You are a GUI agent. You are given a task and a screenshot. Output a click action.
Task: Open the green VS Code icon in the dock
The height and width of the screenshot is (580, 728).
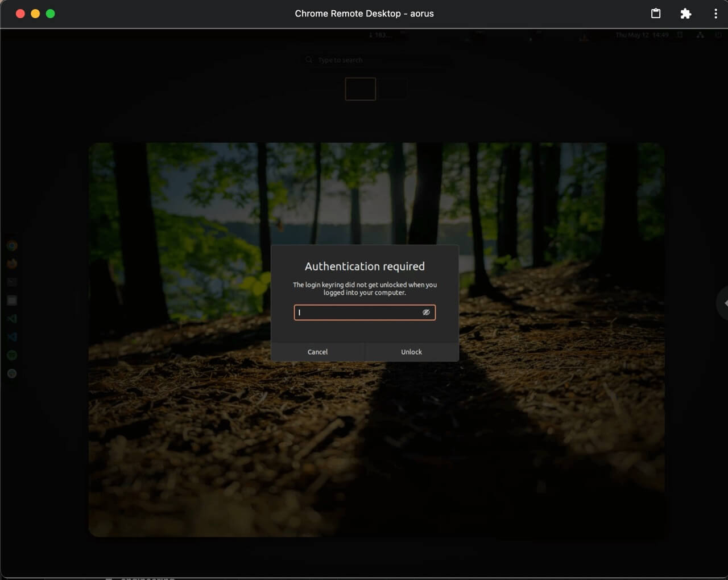coord(12,319)
